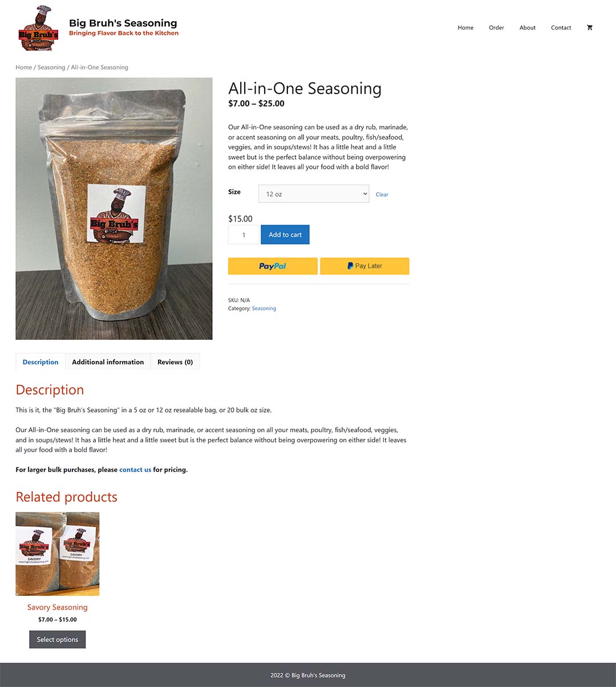Open the Seasoning category link
The width and height of the screenshot is (616, 687).
tap(264, 308)
